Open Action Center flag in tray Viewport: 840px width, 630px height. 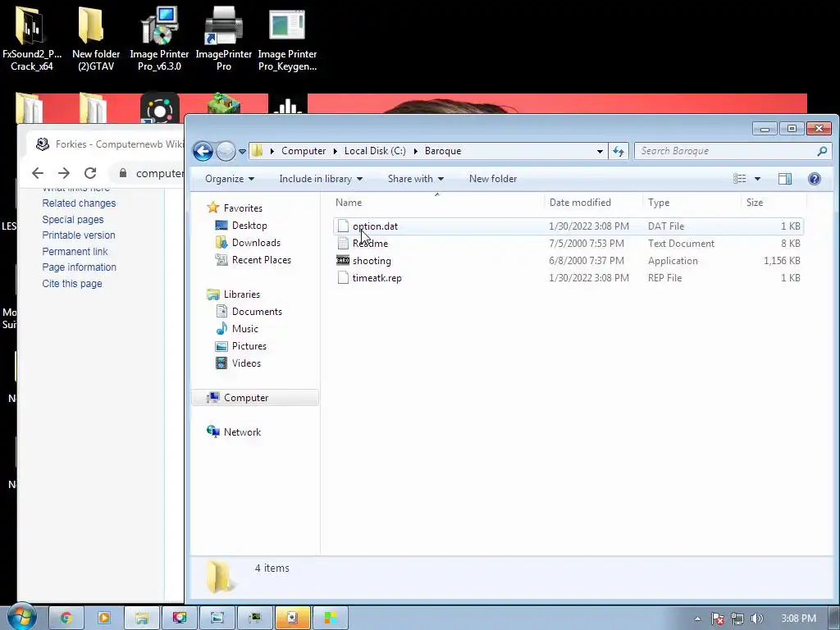(717, 619)
